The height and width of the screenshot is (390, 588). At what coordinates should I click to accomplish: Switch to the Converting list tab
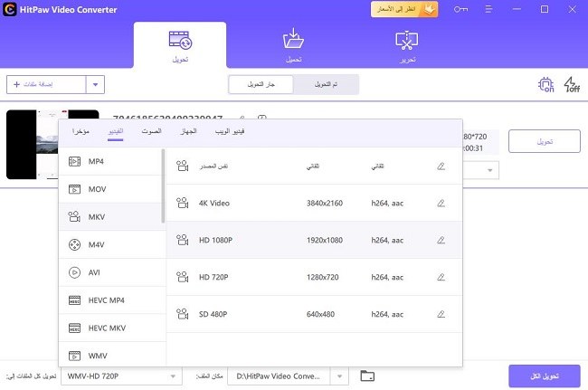261,84
